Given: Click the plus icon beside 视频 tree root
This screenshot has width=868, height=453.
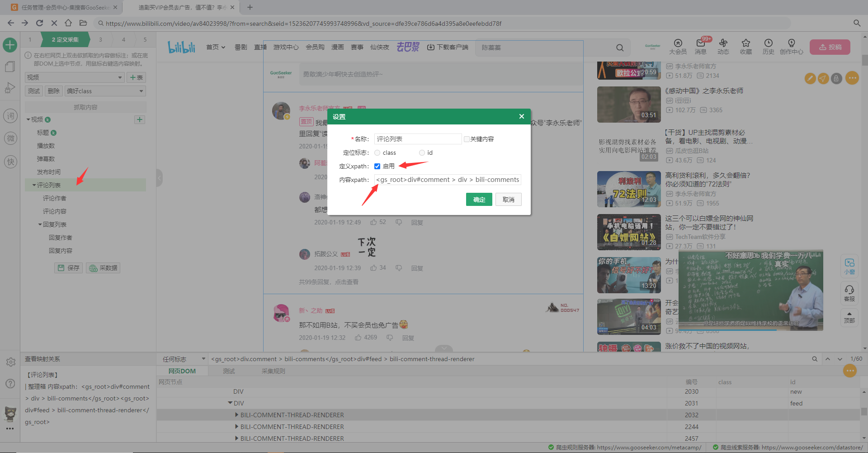Looking at the screenshot, I should click(140, 119).
